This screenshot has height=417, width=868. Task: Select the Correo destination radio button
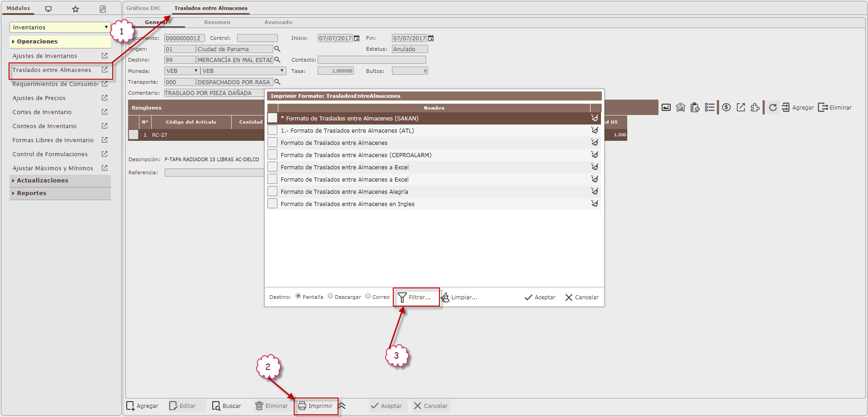tap(368, 296)
